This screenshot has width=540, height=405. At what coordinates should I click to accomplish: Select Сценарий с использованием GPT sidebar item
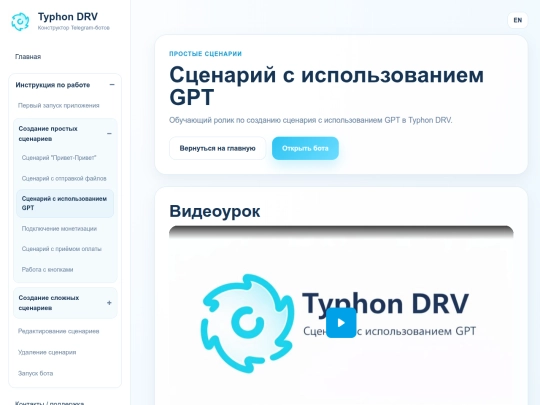(x=65, y=203)
